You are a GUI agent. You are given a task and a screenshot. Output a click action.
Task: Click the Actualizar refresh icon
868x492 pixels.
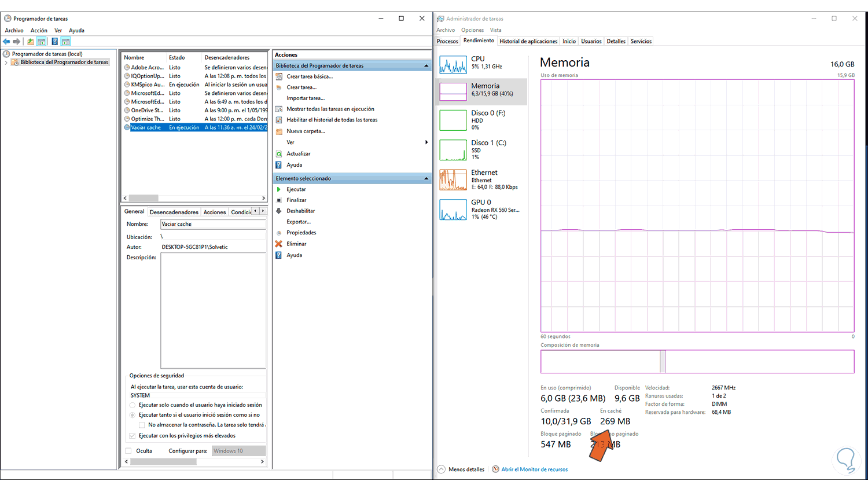(279, 154)
